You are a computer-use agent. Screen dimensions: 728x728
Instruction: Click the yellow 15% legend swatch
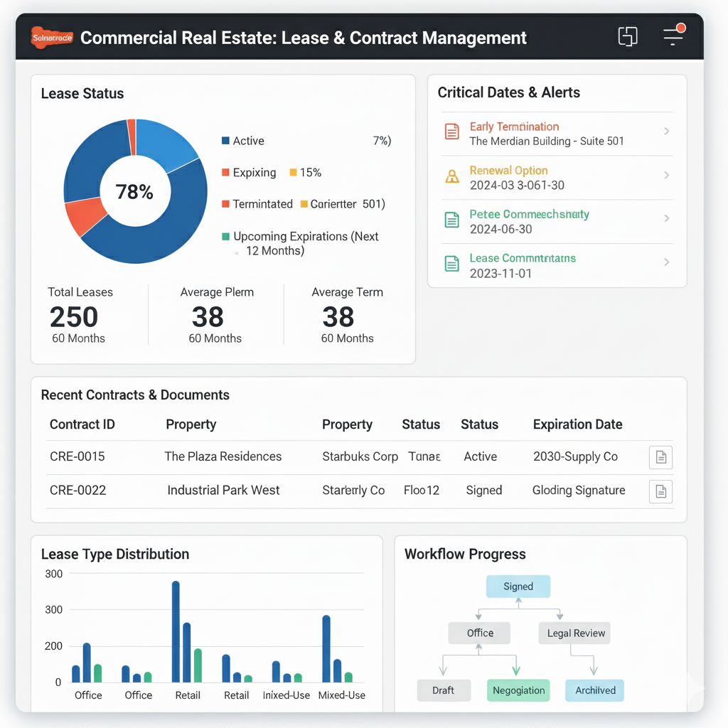point(293,172)
